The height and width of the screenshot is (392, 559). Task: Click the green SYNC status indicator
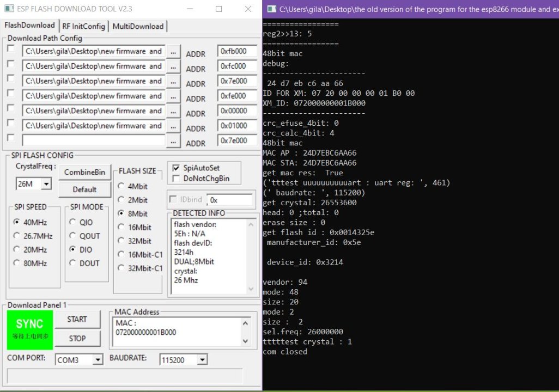pos(30,329)
